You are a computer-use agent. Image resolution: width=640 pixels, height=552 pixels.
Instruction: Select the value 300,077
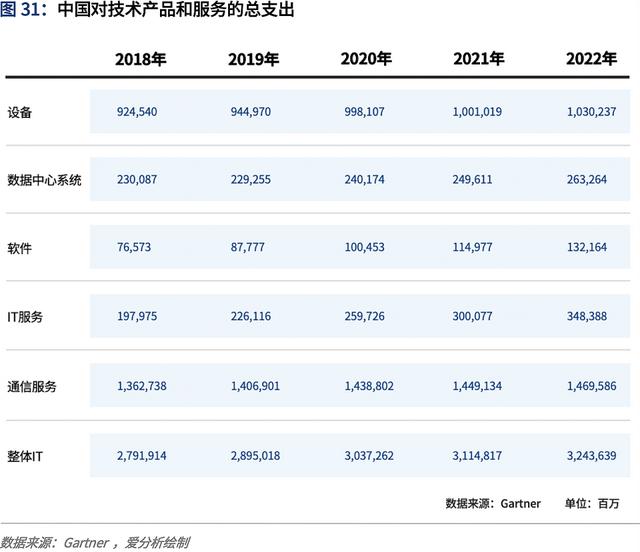click(472, 316)
